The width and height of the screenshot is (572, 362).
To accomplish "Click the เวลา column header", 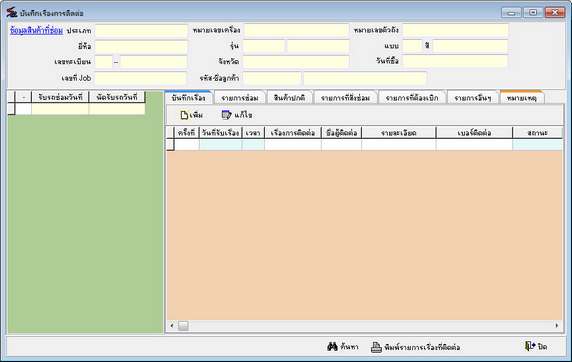I will (253, 133).
